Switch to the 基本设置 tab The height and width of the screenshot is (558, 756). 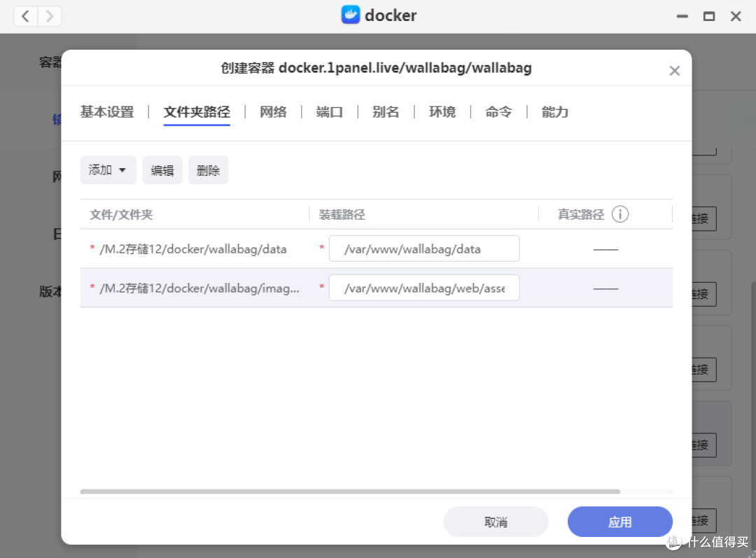106,112
